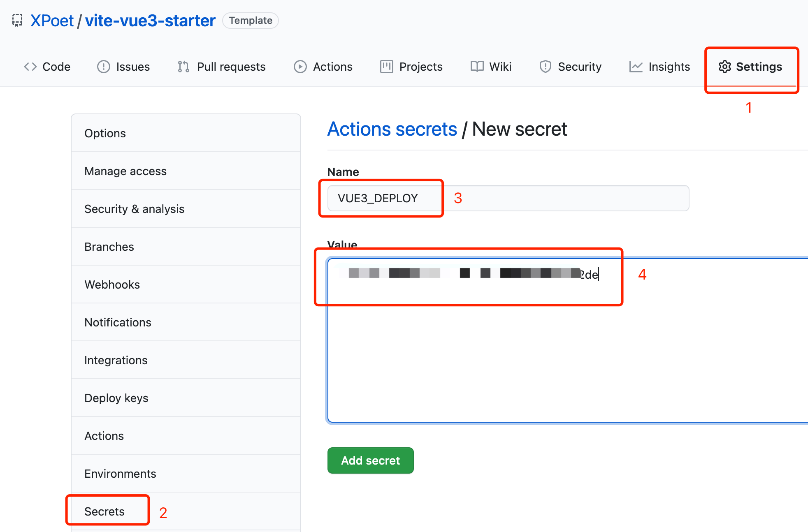The height and width of the screenshot is (532, 808).
Task: Click the vite-vue3-starter repository link
Action: click(150, 21)
